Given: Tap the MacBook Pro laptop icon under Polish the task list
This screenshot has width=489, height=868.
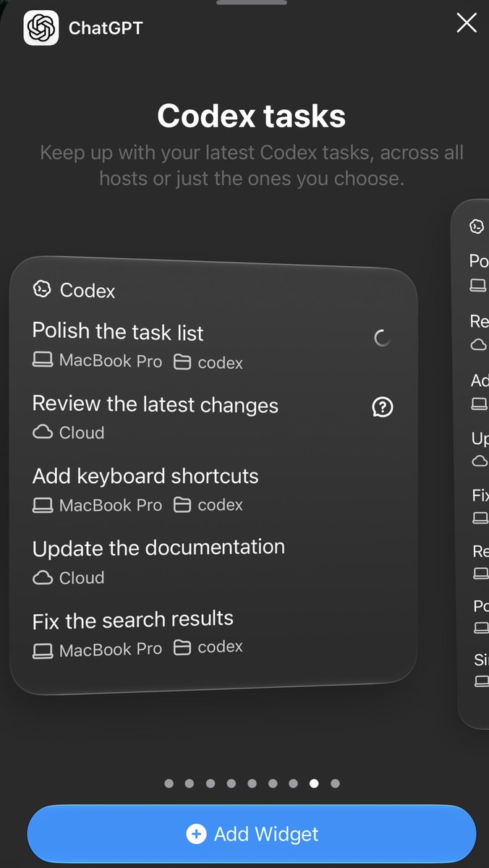Looking at the screenshot, I should click(43, 360).
